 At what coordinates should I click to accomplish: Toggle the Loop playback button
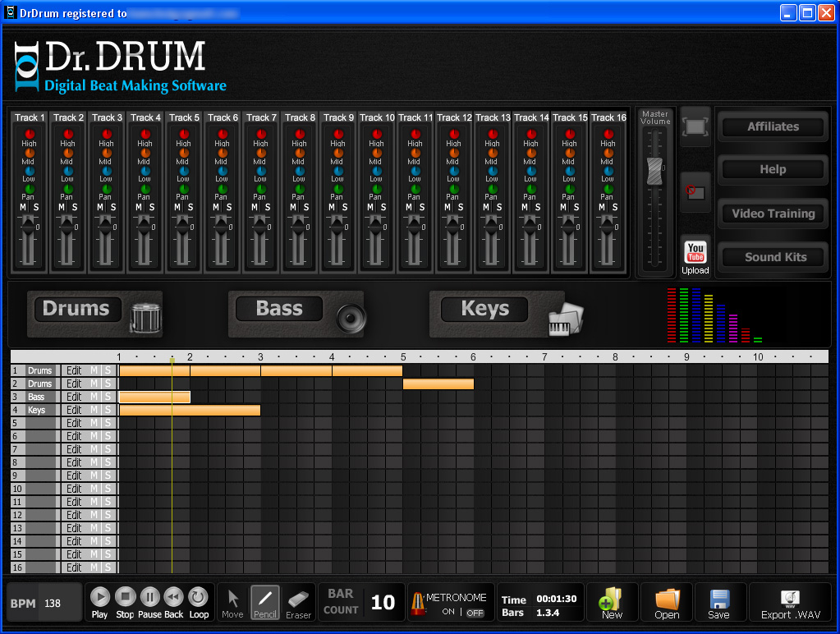tap(199, 597)
